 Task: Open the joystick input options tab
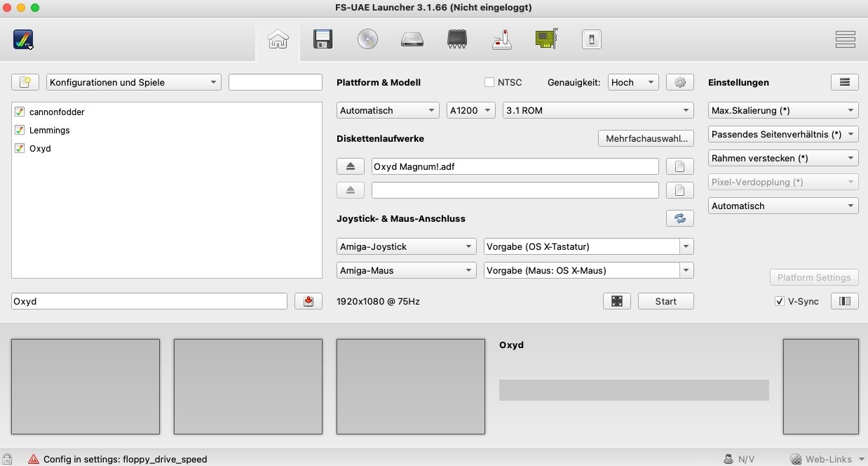coord(502,40)
